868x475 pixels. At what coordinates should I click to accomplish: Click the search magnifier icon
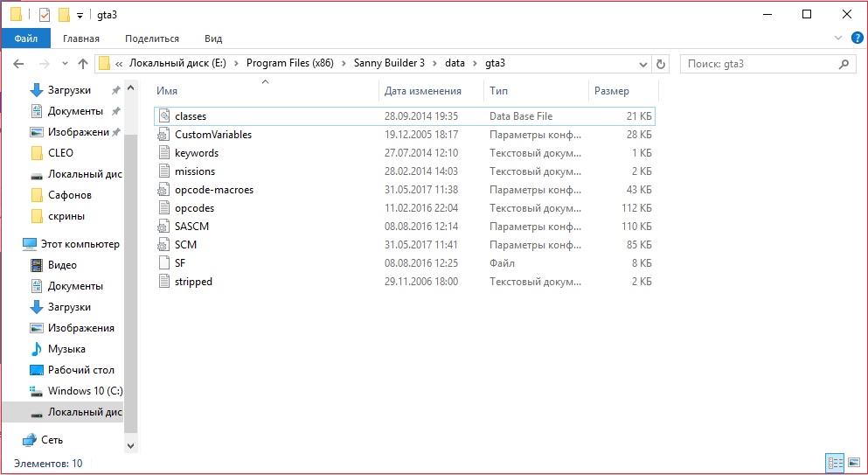[x=844, y=64]
